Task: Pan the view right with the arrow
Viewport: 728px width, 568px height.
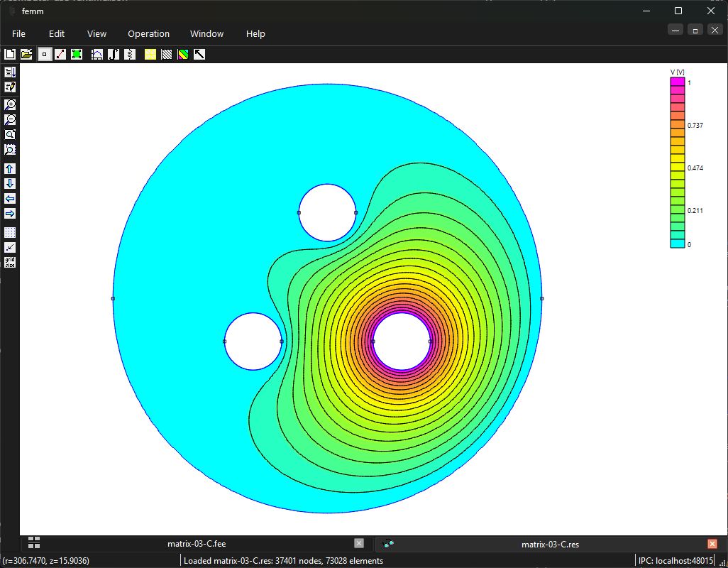Action: [x=10, y=214]
